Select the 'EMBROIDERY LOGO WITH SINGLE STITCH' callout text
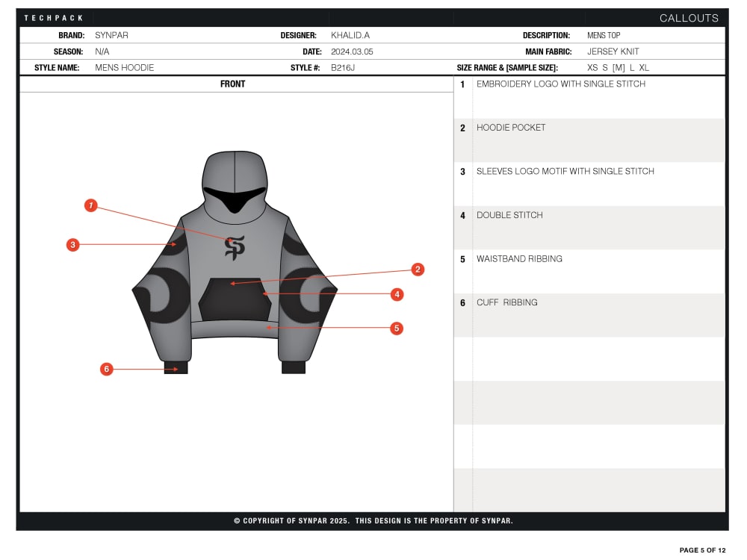This screenshot has height=560, width=747. 561,84
